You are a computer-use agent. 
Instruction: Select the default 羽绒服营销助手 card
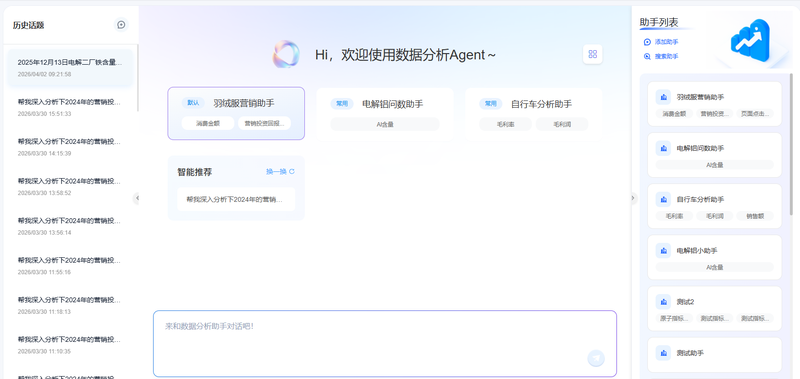point(236,113)
